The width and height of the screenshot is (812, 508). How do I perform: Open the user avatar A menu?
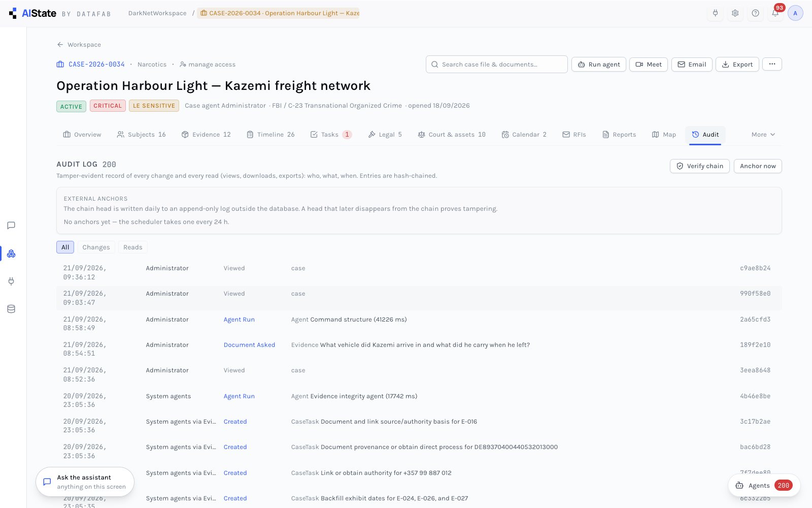pos(795,13)
